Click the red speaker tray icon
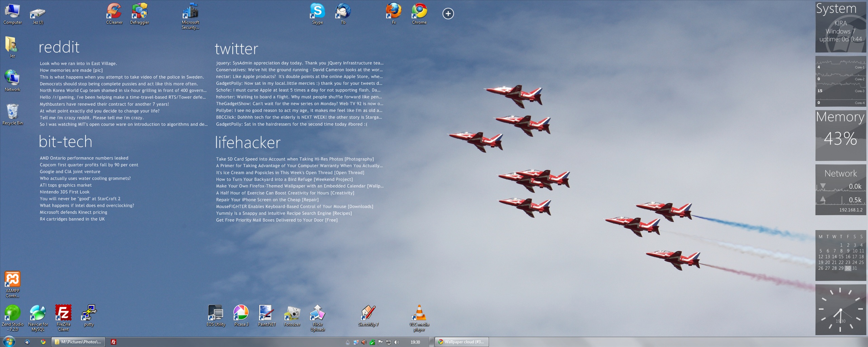 (x=364, y=342)
